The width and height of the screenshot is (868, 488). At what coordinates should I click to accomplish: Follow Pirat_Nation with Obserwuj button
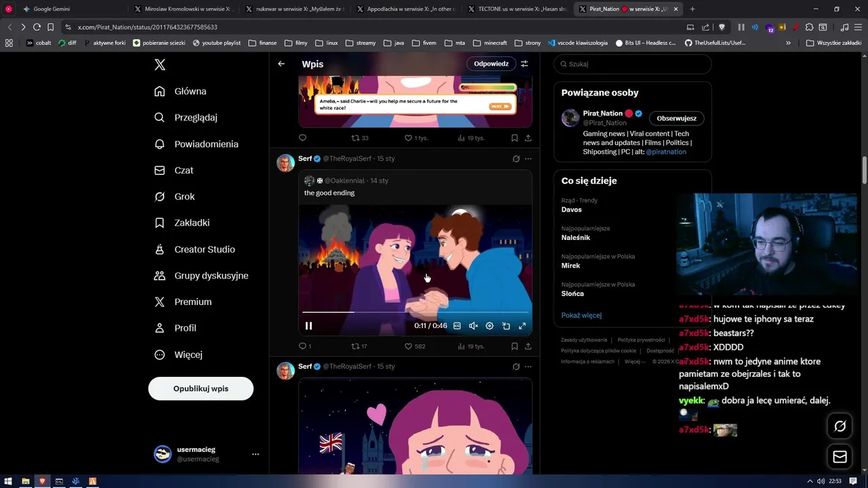point(677,118)
